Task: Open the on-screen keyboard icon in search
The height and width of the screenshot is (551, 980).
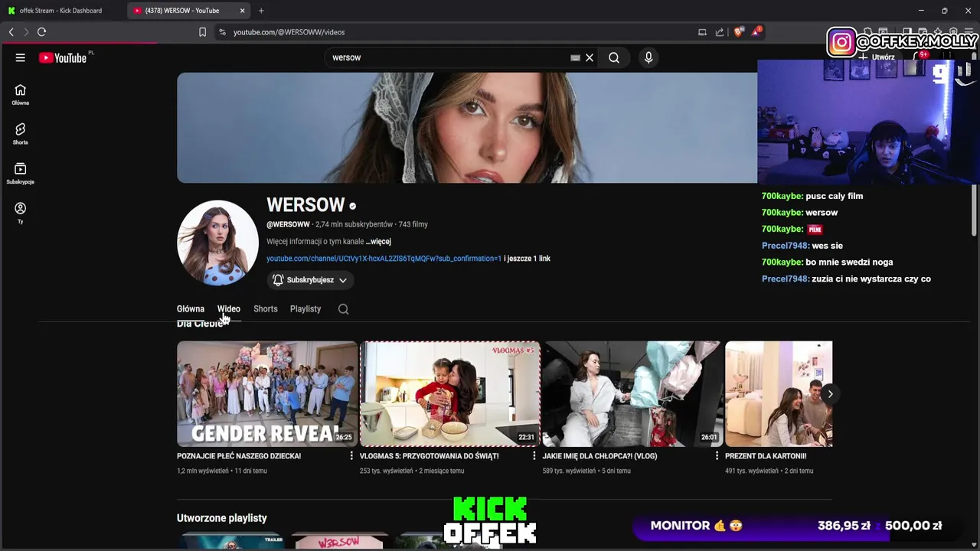Action: pyautogui.click(x=575, y=57)
